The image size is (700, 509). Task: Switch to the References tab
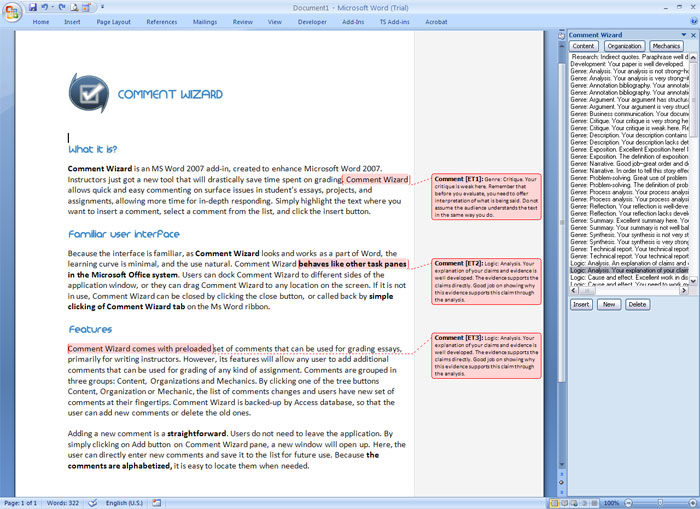point(162,22)
